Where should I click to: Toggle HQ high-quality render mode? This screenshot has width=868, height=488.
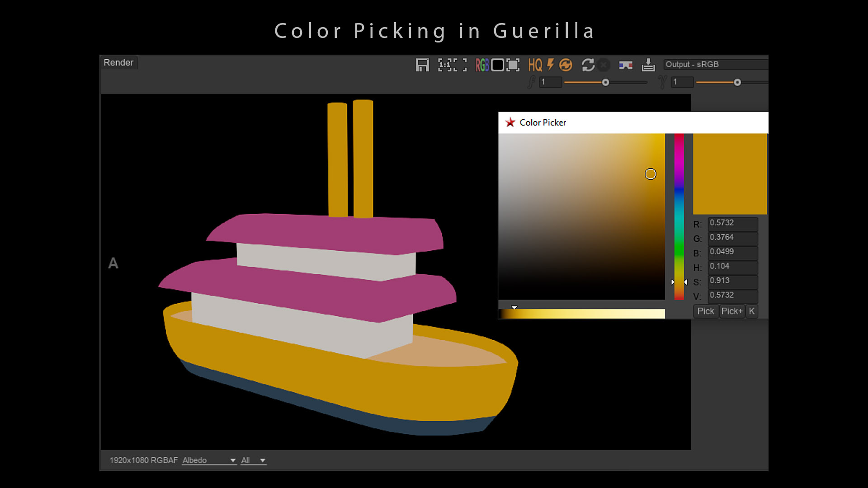click(535, 65)
